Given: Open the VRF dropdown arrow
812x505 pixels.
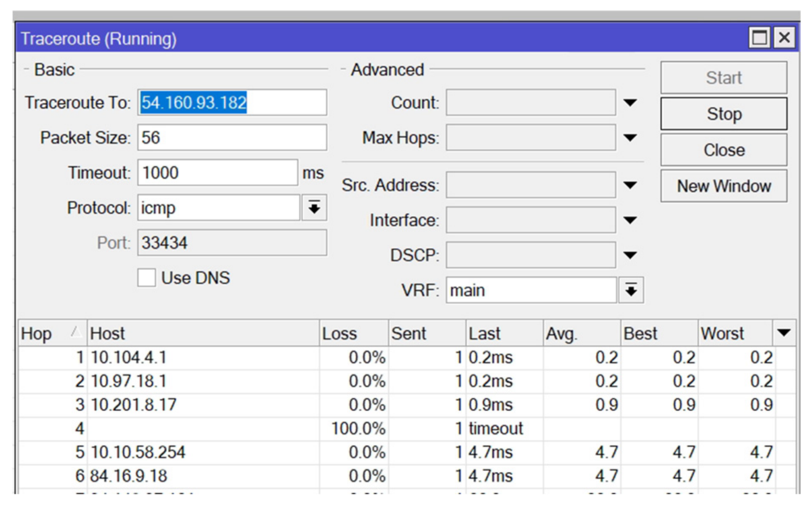Looking at the screenshot, I should [631, 290].
